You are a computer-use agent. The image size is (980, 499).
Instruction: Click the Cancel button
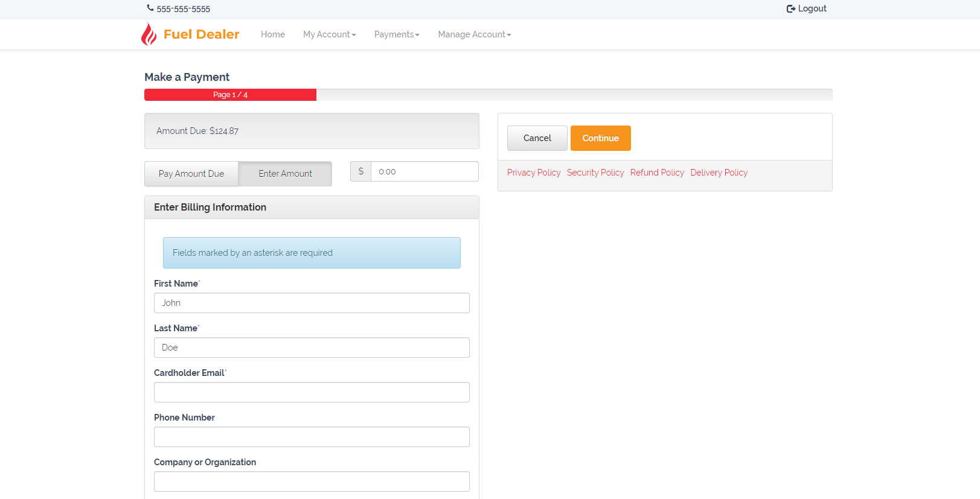point(537,138)
